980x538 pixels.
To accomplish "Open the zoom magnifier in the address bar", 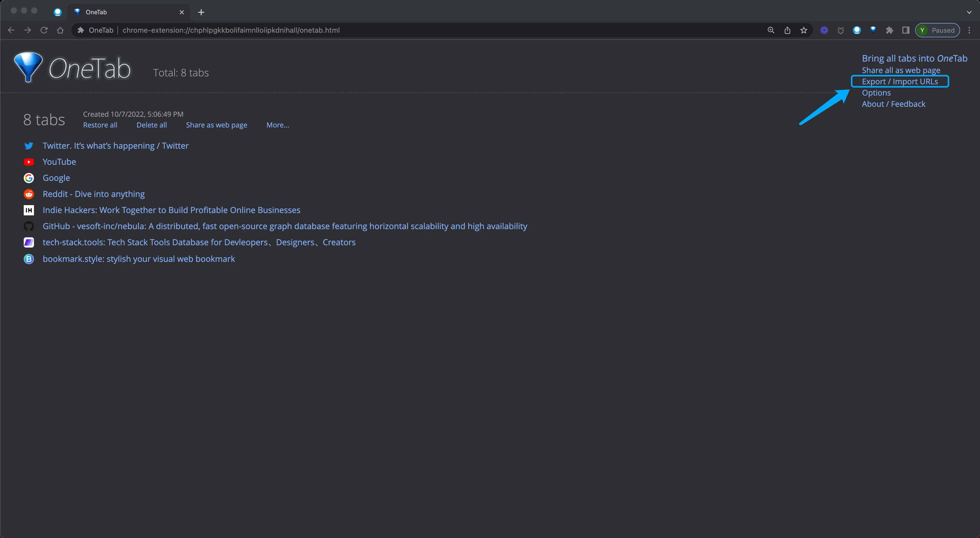I will coord(770,30).
